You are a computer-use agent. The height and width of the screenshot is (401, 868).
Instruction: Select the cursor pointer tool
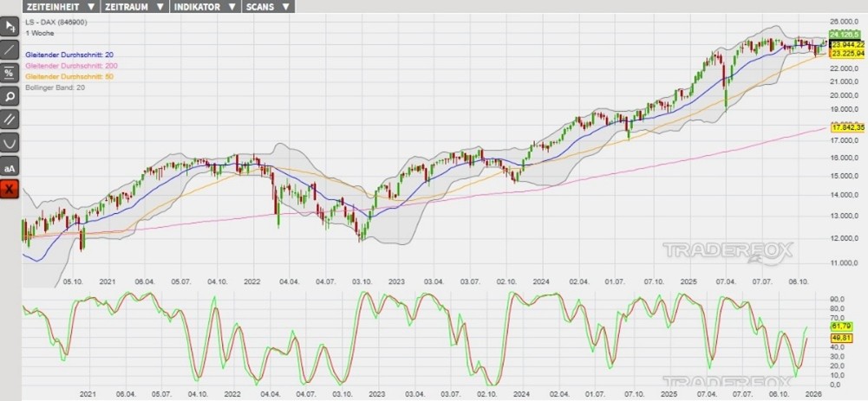click(10, 27)
